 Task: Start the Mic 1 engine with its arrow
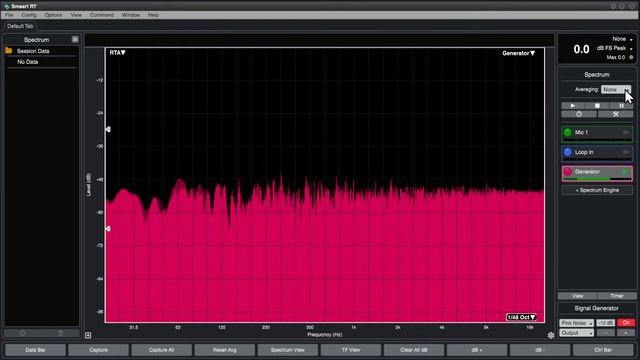click(626, 132)
